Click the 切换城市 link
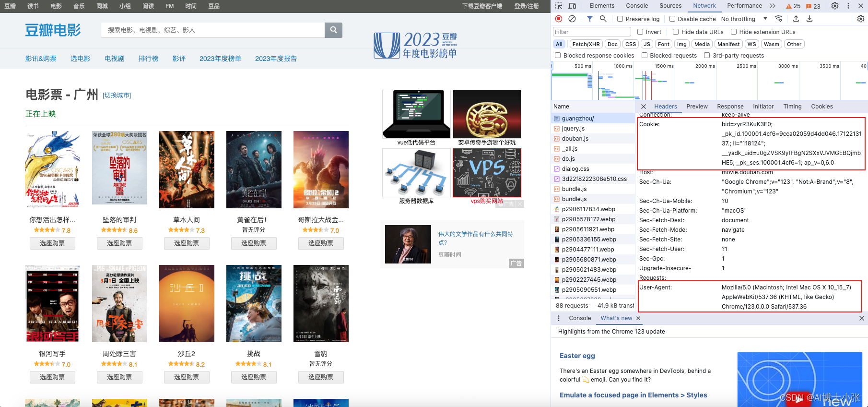The height and width of the screenshot is (407, 868). point(117,96)
